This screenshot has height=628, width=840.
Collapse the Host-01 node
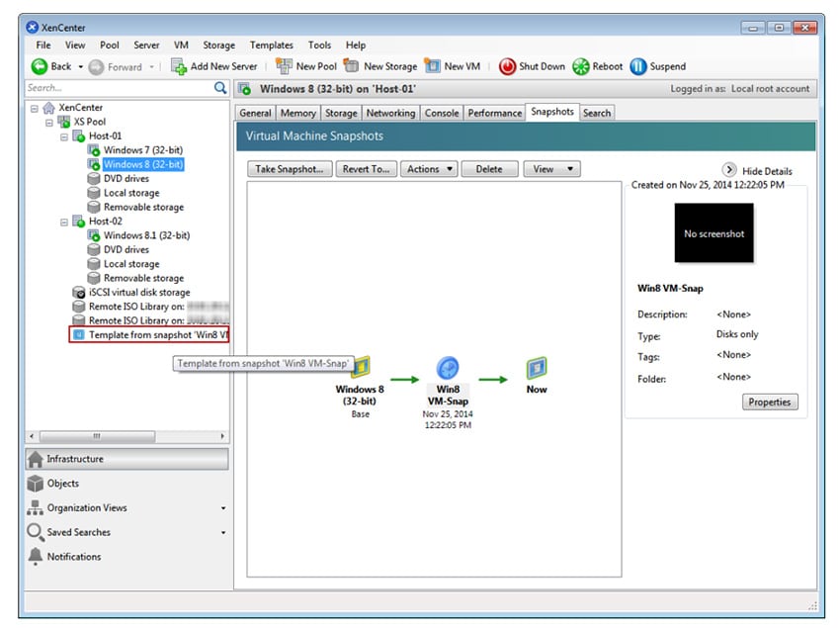(64, 136)
